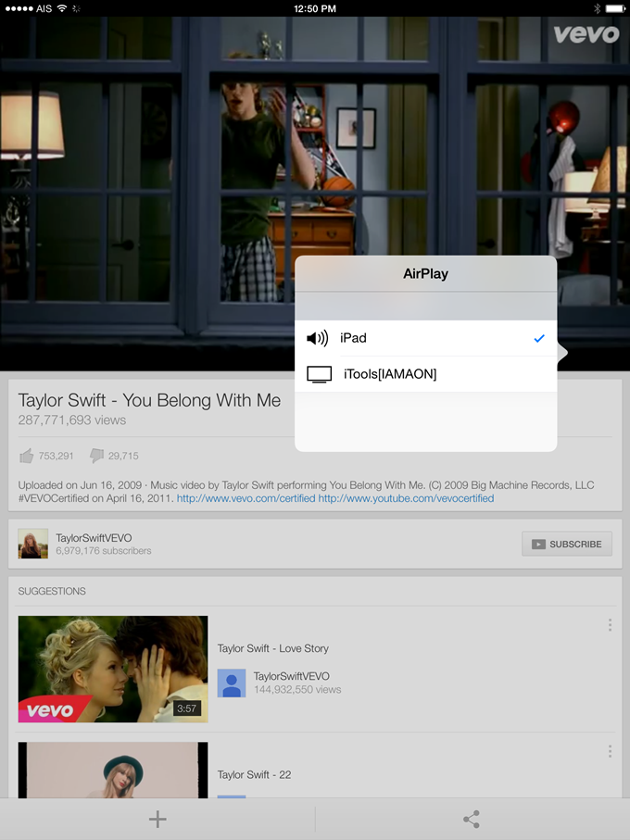Click the iTools display screen icon
This screenshot has height=840, width=630.
click(x=319, y=374)
